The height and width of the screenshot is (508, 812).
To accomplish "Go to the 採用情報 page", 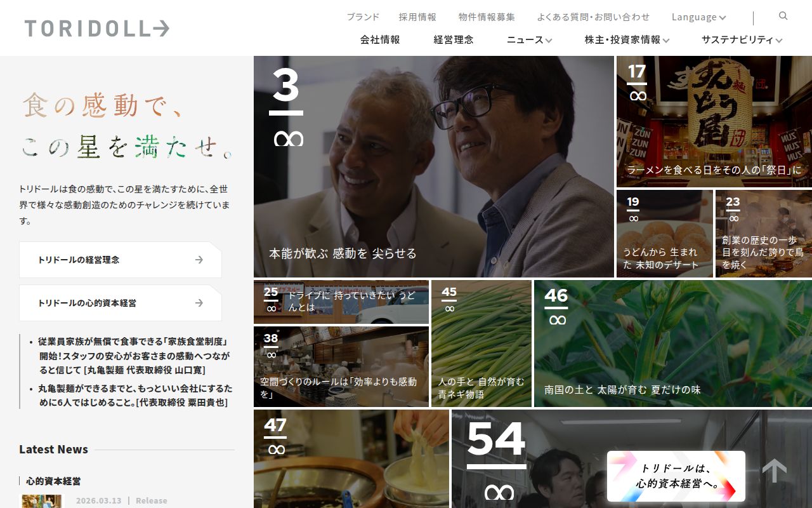I will coord(417,17).
